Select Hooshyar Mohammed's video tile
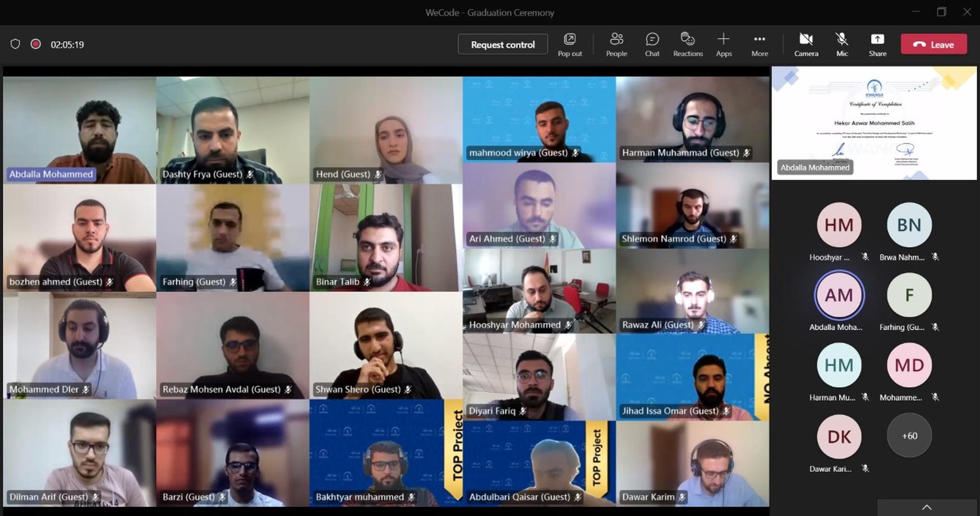The image size is (980, 516). 539,291
